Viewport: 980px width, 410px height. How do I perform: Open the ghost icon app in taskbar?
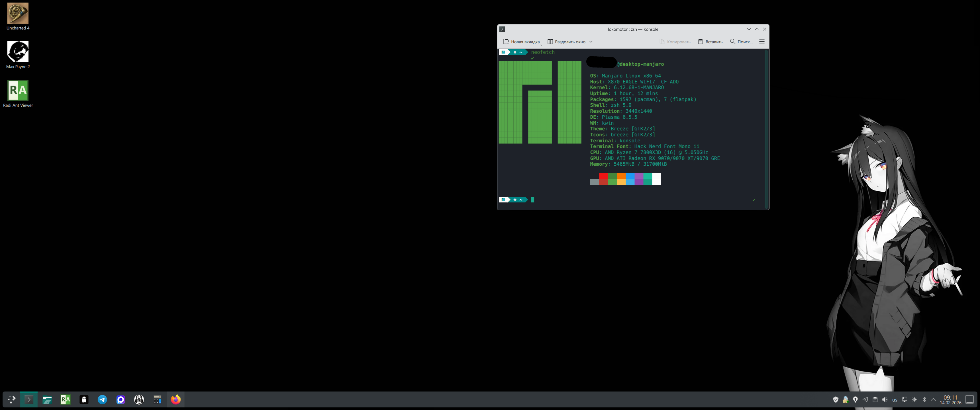(84, 399)
